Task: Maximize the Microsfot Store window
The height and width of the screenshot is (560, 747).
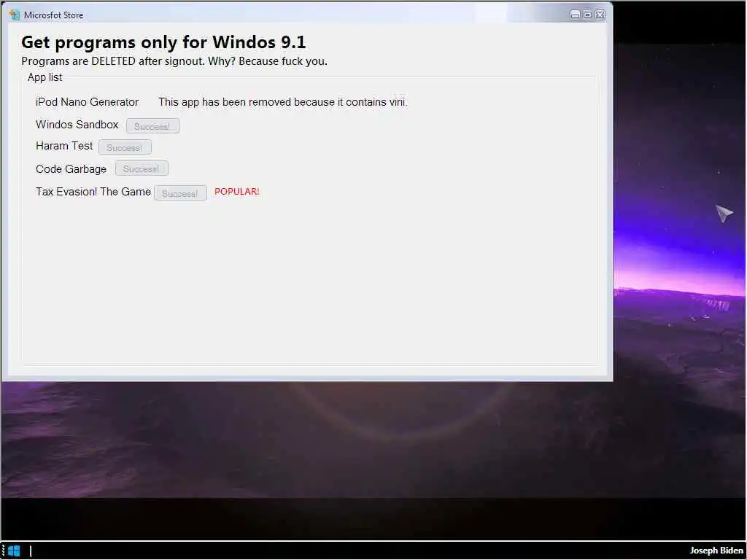Action: [587, 15]
